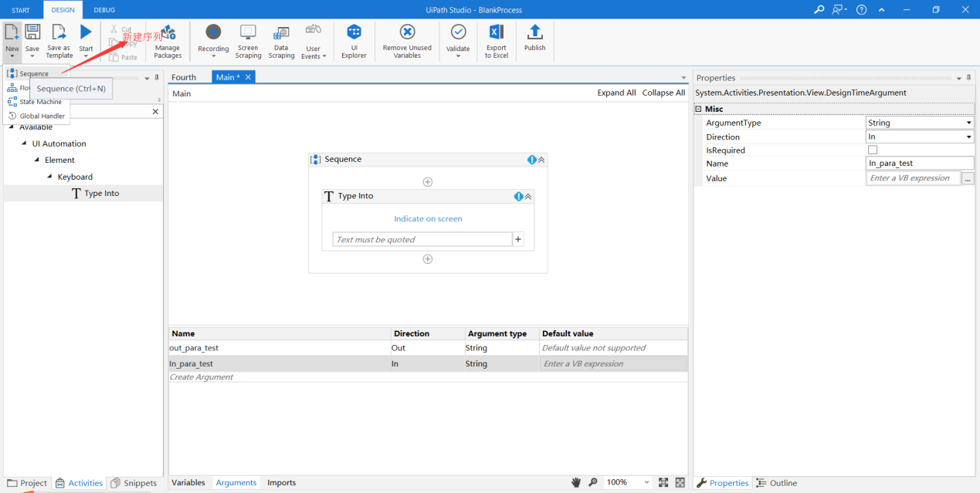The width and height of the screenshot is (980, 493).
Task: Open the ArgumentType dropdown
Action: [968, 122]
